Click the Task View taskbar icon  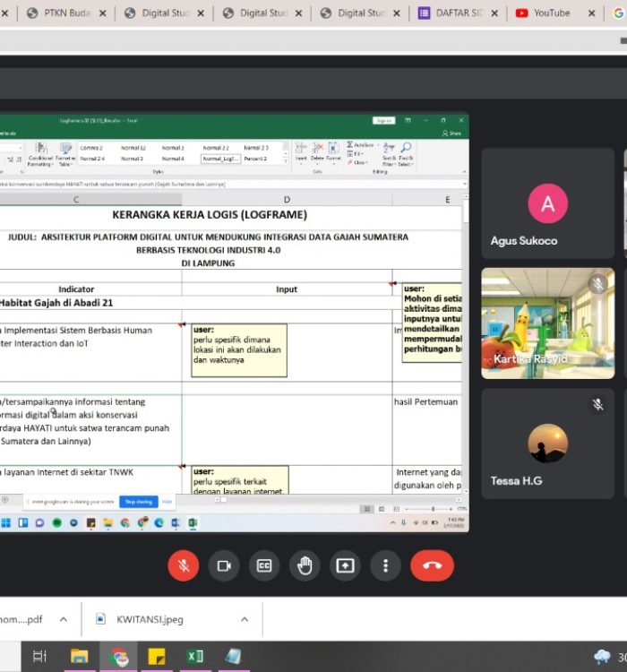point(39,656)
